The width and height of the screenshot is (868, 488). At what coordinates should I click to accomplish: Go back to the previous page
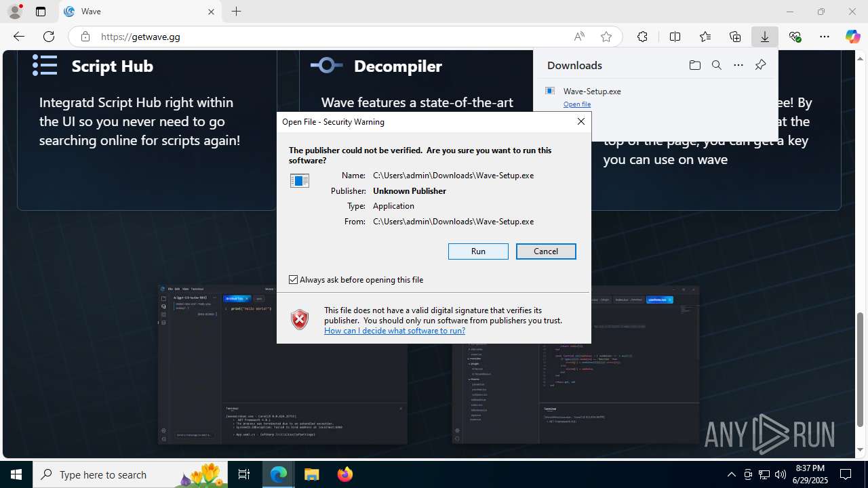19,37
